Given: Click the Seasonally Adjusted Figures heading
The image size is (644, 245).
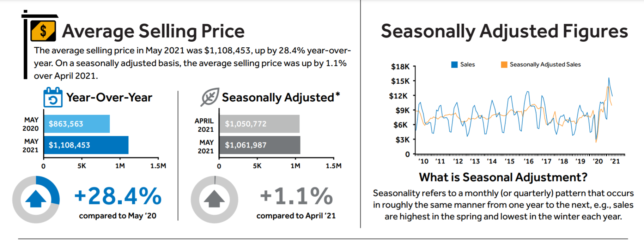Looking at the screenshot, I should (504, 31).
